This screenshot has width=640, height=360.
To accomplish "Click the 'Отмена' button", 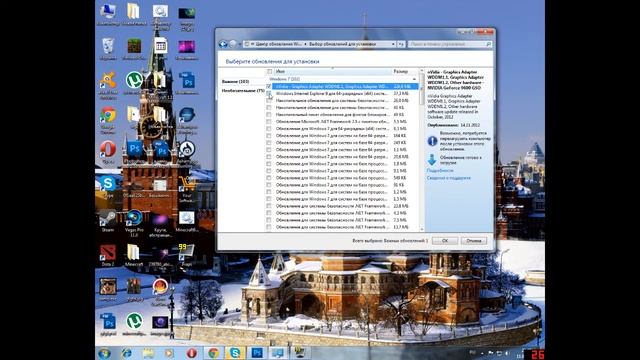I will (x=474, y=241).
